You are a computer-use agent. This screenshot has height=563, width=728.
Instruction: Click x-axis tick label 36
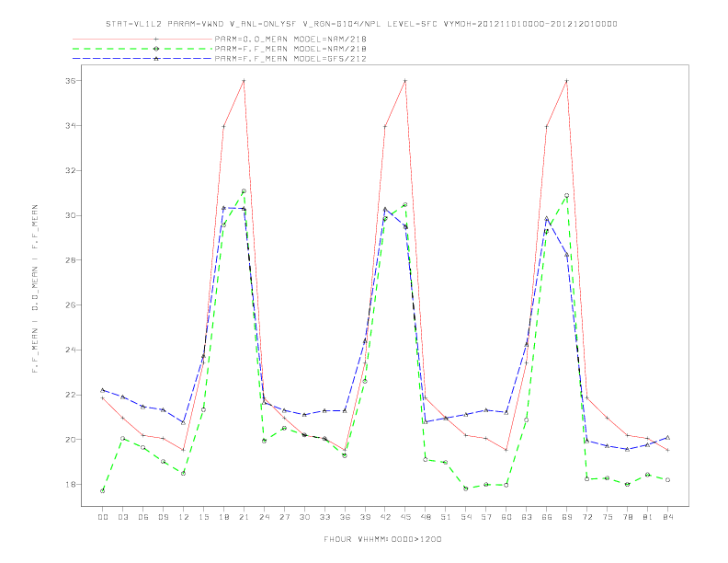pyautogui.click(x=345, y=517)
